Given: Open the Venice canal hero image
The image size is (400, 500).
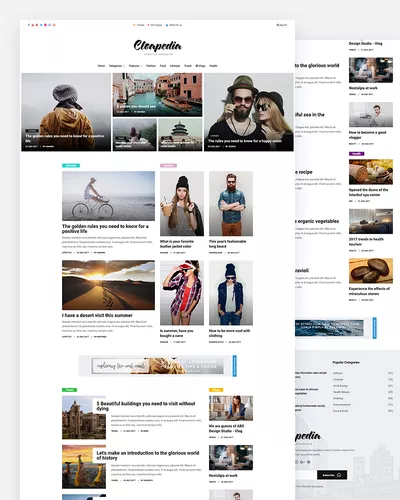Looking at the screenshot, I should (157, 95).
